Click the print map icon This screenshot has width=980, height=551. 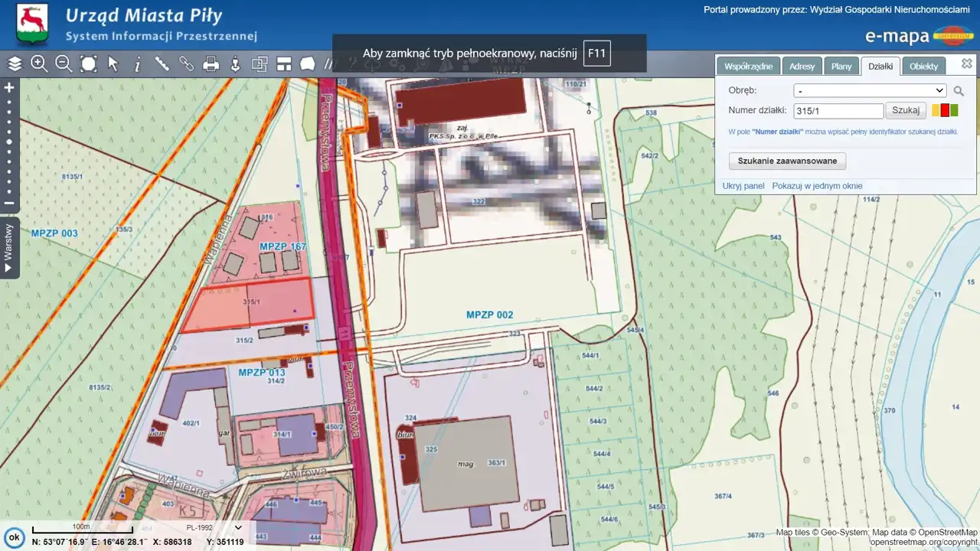click(x=211, y=64)
